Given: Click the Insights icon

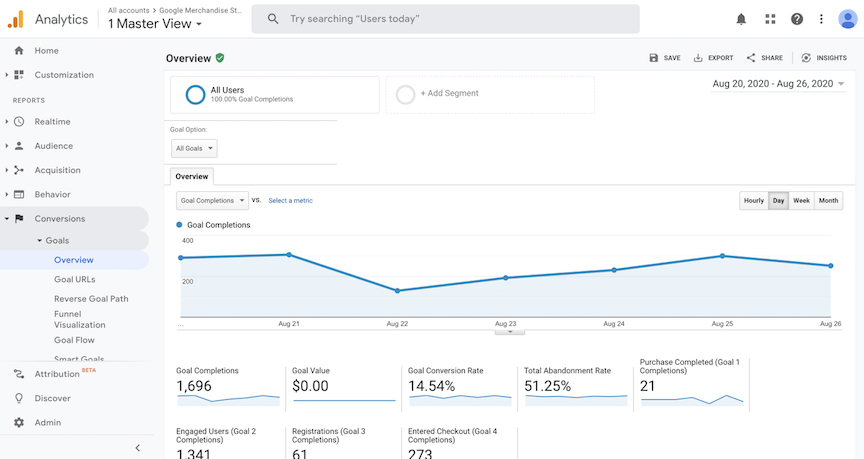Looking at the screenshot, I should pos(806,58).
